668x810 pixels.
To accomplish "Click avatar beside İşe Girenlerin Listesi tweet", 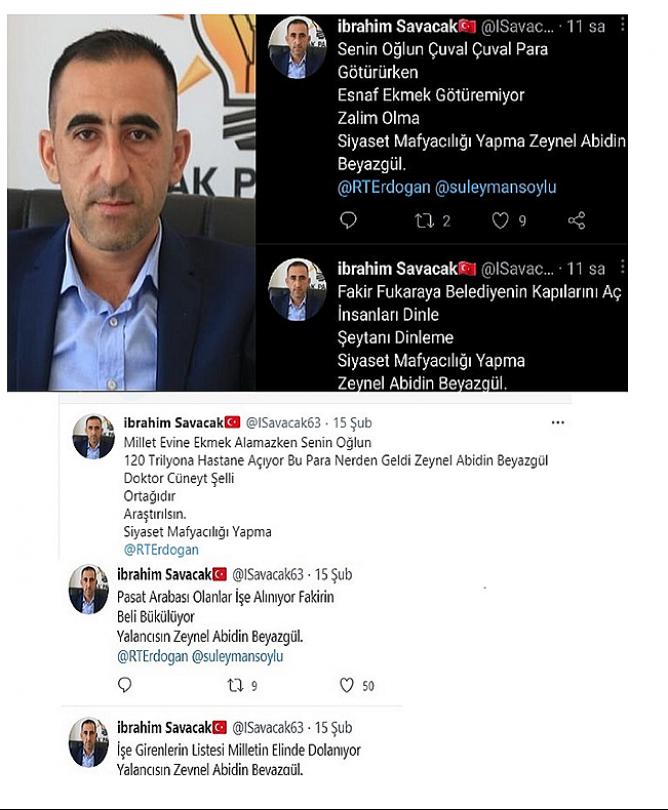I will coord(88,742).
